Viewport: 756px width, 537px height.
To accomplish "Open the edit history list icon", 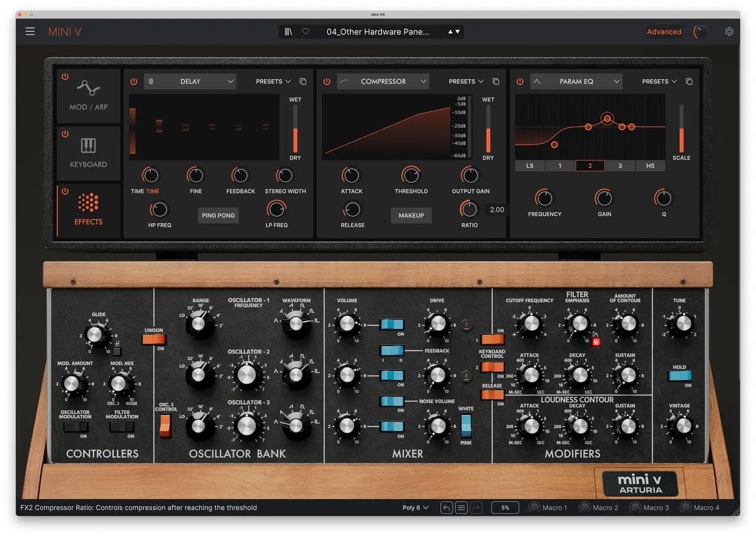I will (462, 507).
